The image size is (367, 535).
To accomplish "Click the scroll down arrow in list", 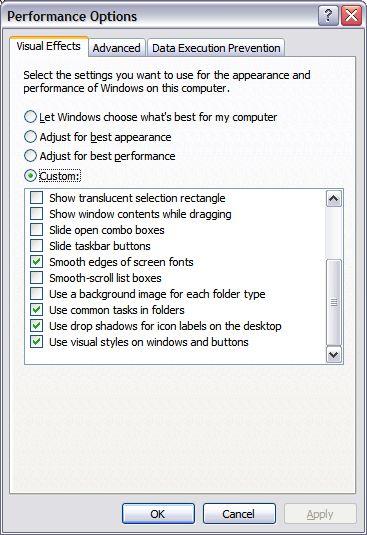I will [334, 355].
